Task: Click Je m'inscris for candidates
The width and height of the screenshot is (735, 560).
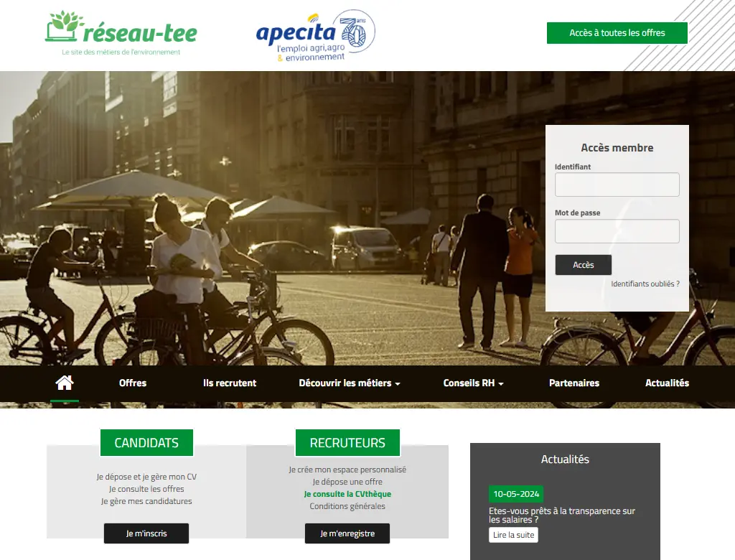Action: (x=146, y=533)
